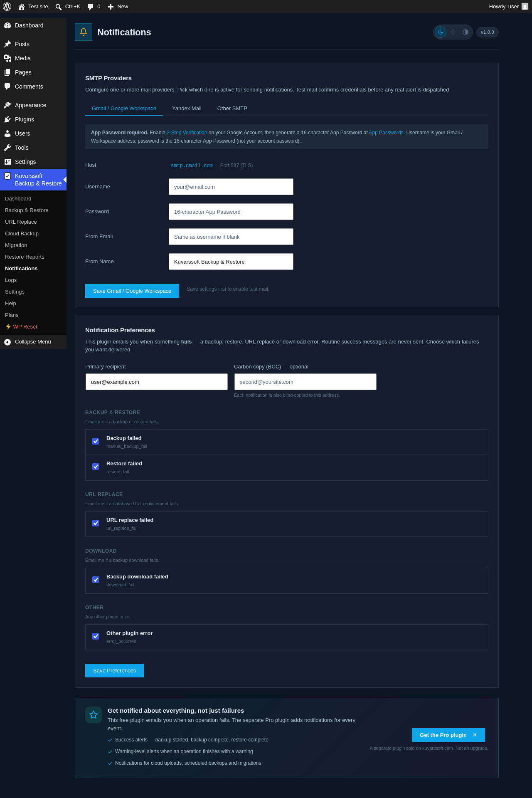Click the smtp.gmail.com host value
Image resolution: width=532 pixels, height=798 pixels.
tap(192, 166)
